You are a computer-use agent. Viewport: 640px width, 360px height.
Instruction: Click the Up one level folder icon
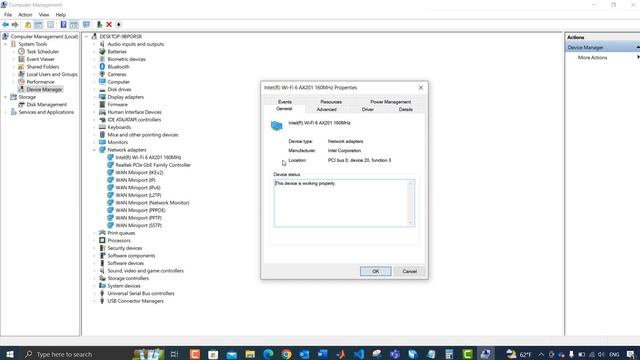coord(28,25)
